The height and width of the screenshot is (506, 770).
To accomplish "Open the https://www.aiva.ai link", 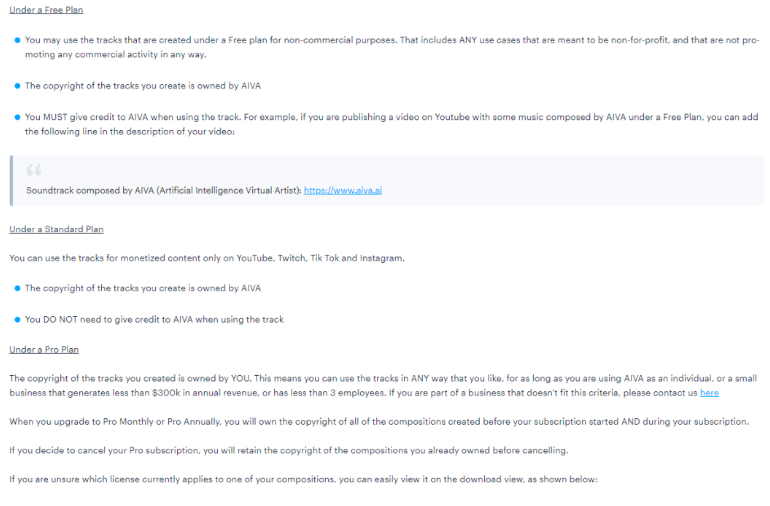I will coord(343,191).
